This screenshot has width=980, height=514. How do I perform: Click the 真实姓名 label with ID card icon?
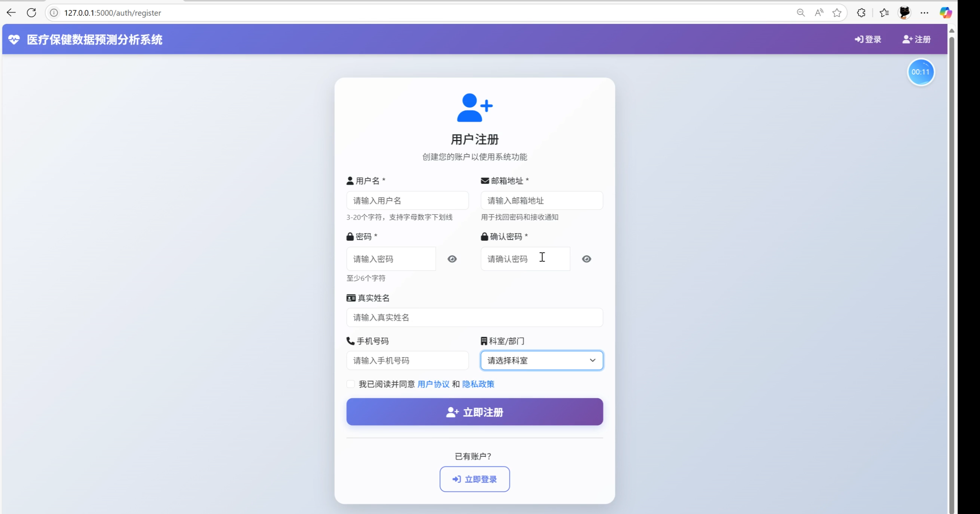pos(368,298)
